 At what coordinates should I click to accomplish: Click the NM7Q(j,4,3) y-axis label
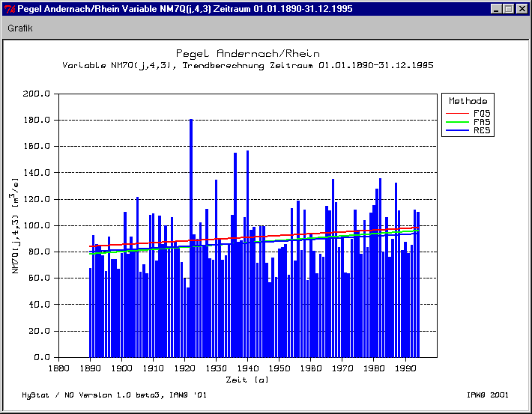15,225
